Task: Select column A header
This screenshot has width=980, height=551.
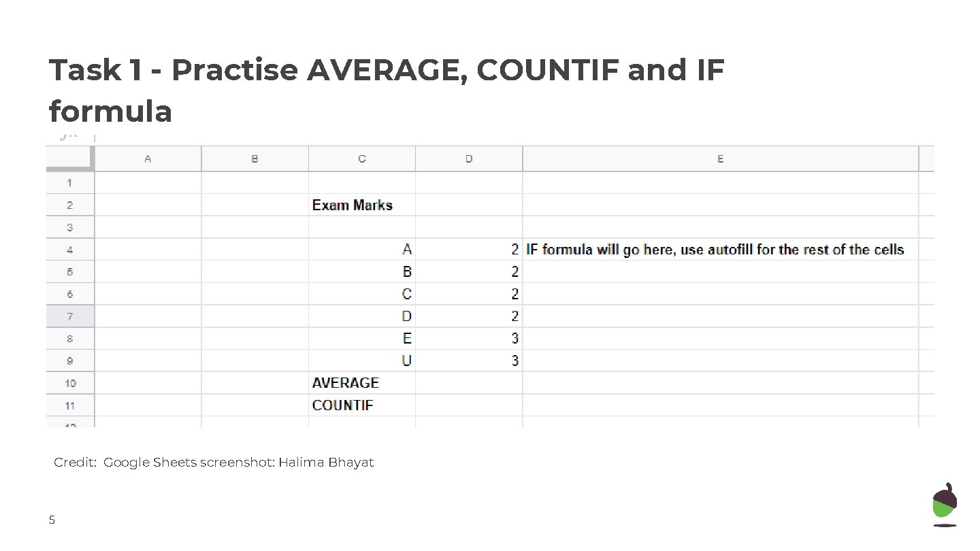Action: pyautogui.click(x=148, y=159)
